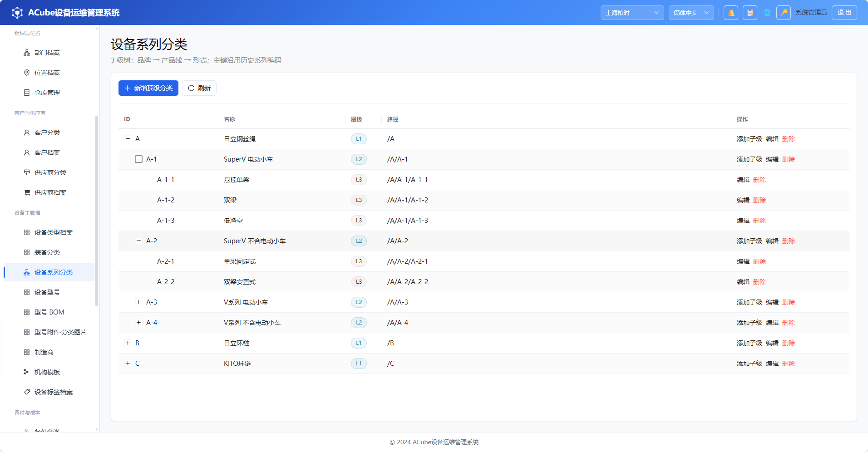Click the 设备系列分类 tree icon
Image resolution: width=868 pixels, height=452 pixels.
[x=27, y=272]
